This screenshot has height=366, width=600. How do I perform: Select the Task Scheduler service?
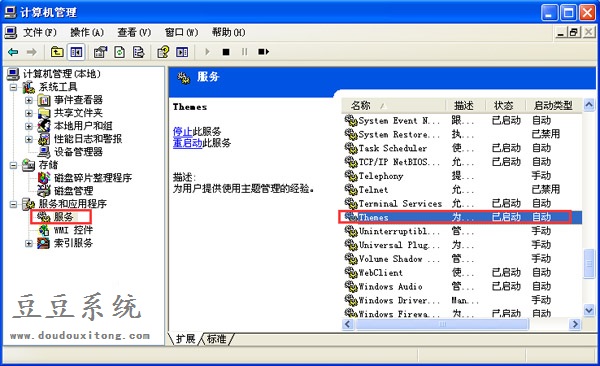[x=462, y=148]
